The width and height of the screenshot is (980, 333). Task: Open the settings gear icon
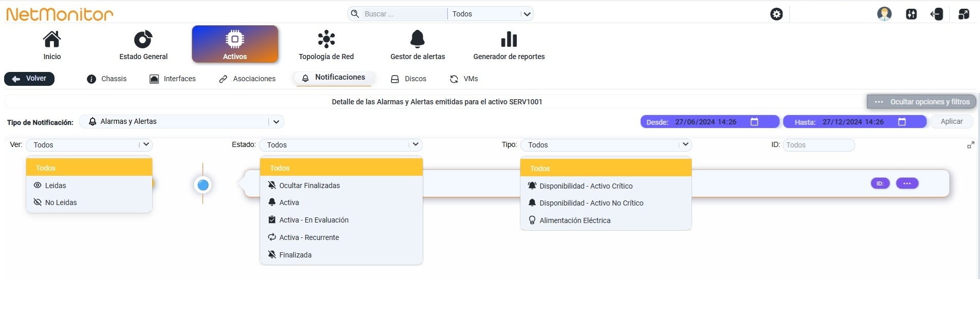coord(776,14)
